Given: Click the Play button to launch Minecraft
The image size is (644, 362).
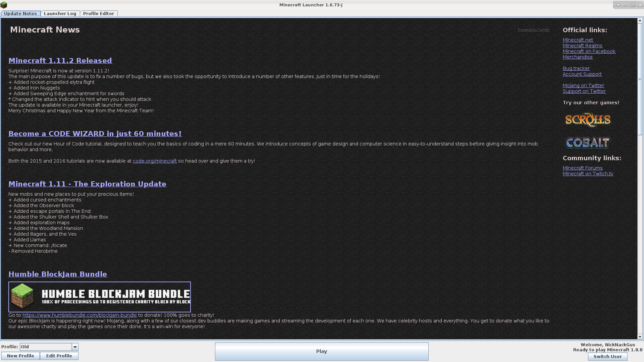Looking at the screenshot, I should pyautogui.click(x=322, y=351).
